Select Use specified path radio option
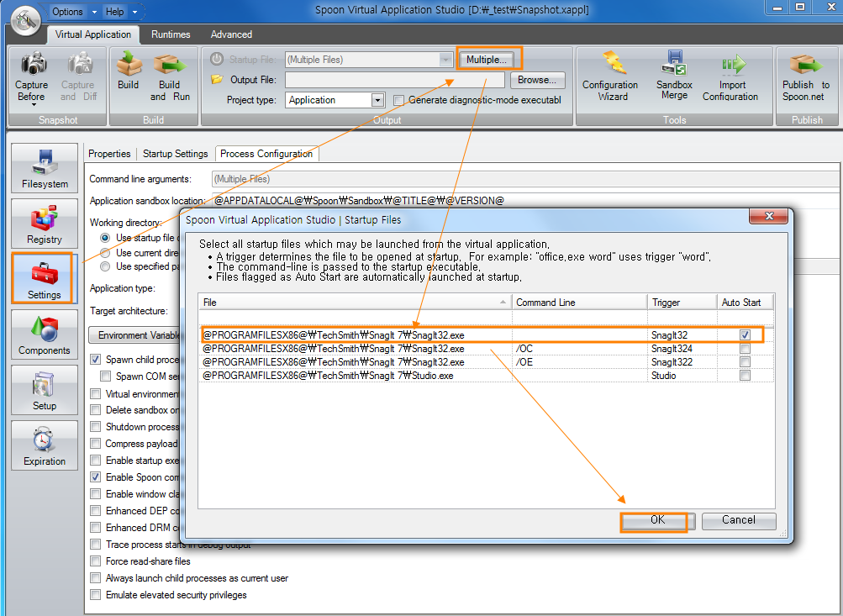Screen dimensions: 843x616 click(x=105, y=266)
